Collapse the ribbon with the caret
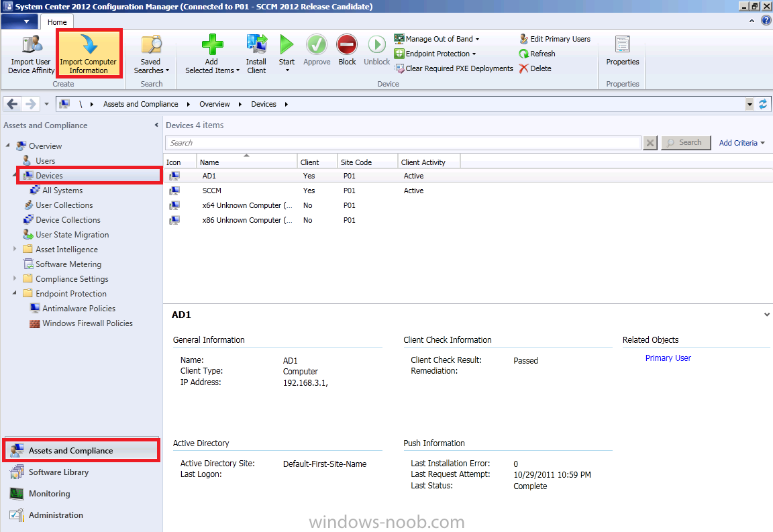The width and height of the screenshot is (773, 532). [752, 21]
